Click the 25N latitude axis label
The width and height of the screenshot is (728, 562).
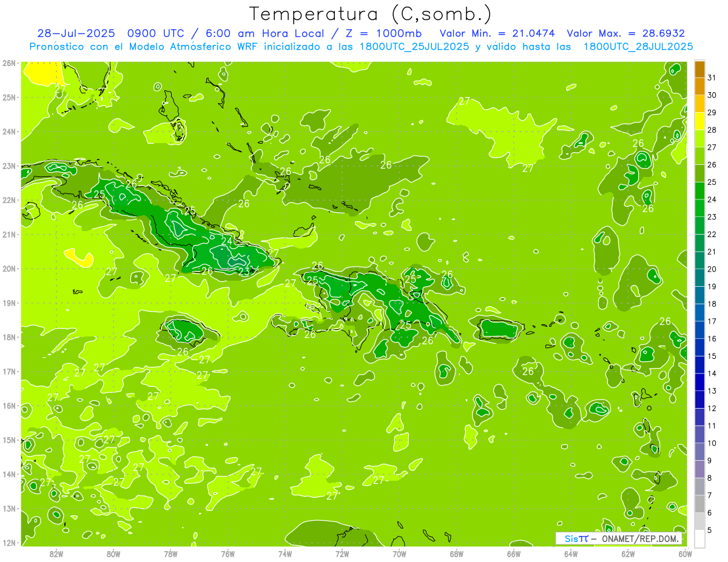coord(9,97)
